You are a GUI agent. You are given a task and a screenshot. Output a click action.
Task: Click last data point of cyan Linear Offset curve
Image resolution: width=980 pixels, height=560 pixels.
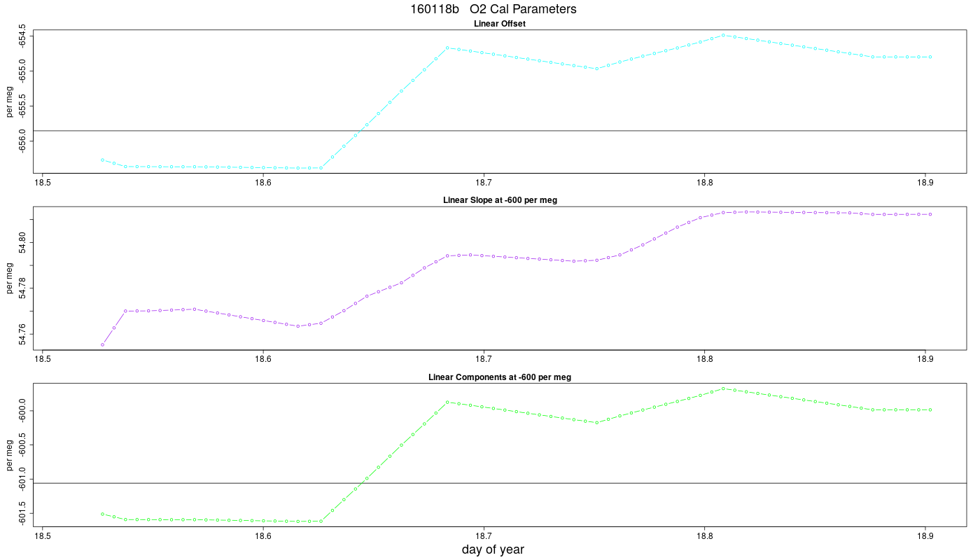click(930, 57)
